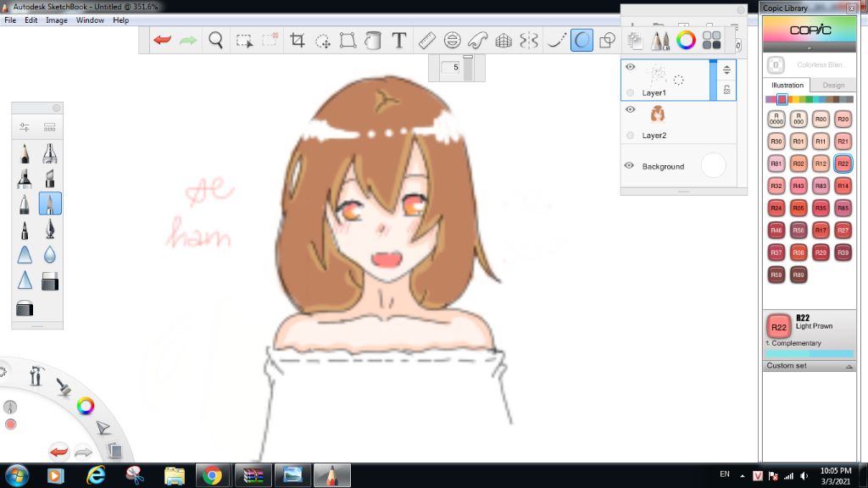Open the Ellipse guide tool
This screenshot has width=868, height=488.
[453, 40]
